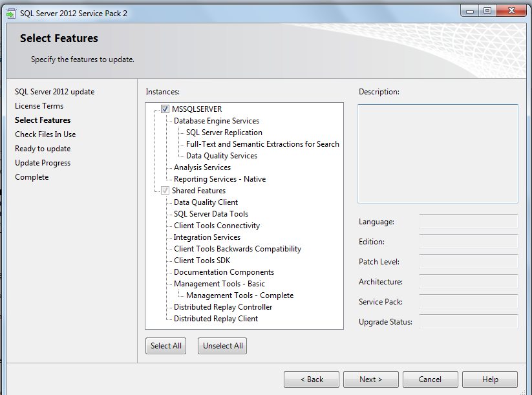Proceed with the Next button
Viewport: 532px width, 395px height.
pos(371,379)
